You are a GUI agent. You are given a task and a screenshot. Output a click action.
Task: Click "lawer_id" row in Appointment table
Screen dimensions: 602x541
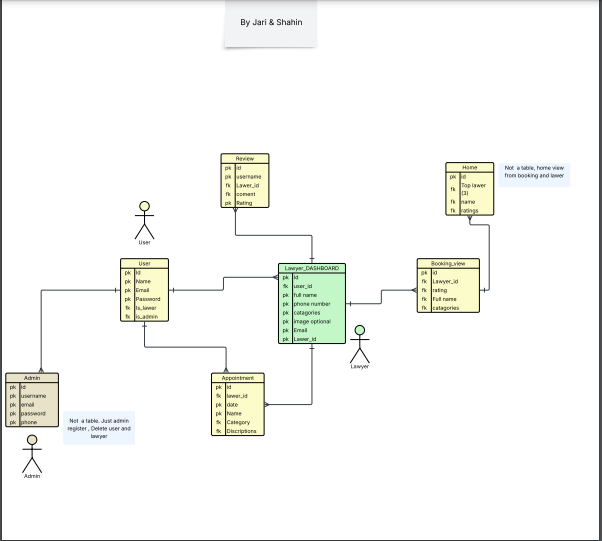click(238, 396)
